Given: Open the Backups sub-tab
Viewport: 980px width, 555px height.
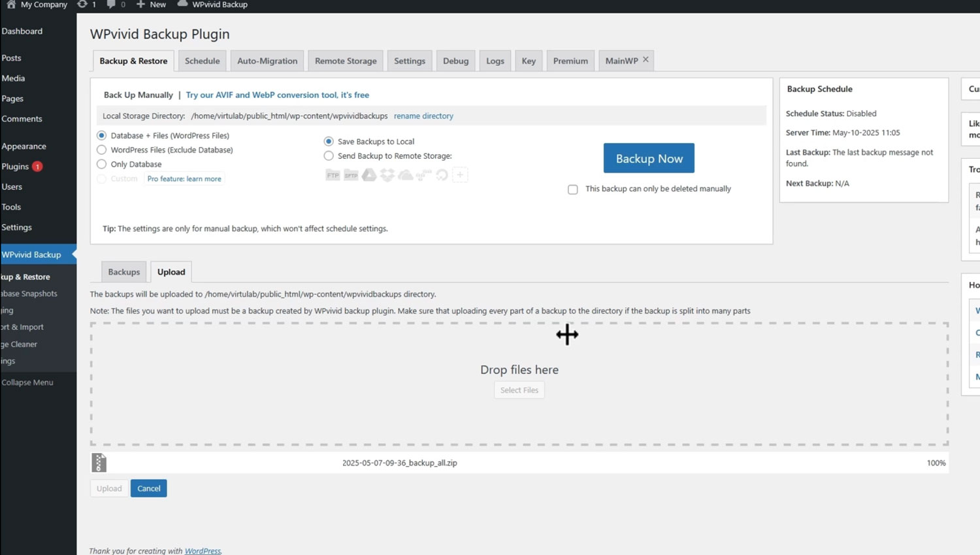Looking at the screenshot, I should pos(123,272).
